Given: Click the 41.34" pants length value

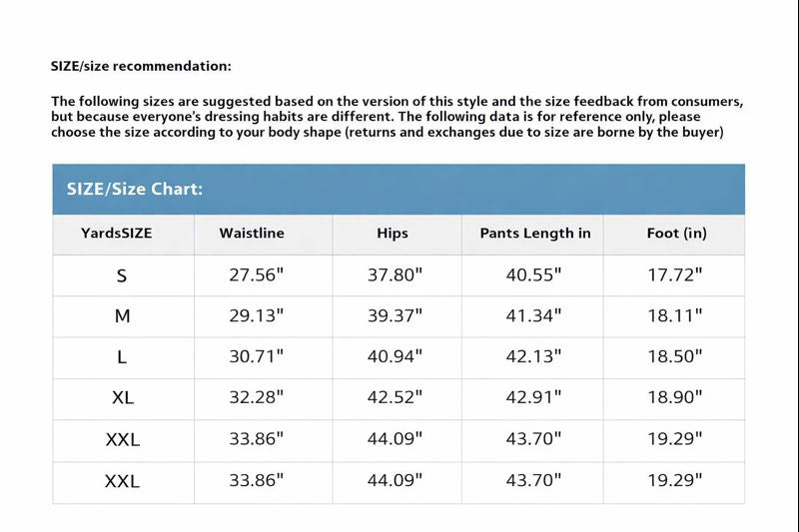Looking at the screenshot, I should (x=534, y=316).
